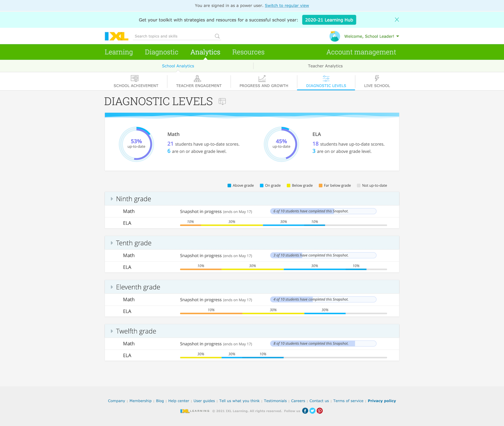Image resolution: width=504 pixels, height=426 pixels.
Task: Click the Pinterest icon in the footer
Action: (320, 411)
